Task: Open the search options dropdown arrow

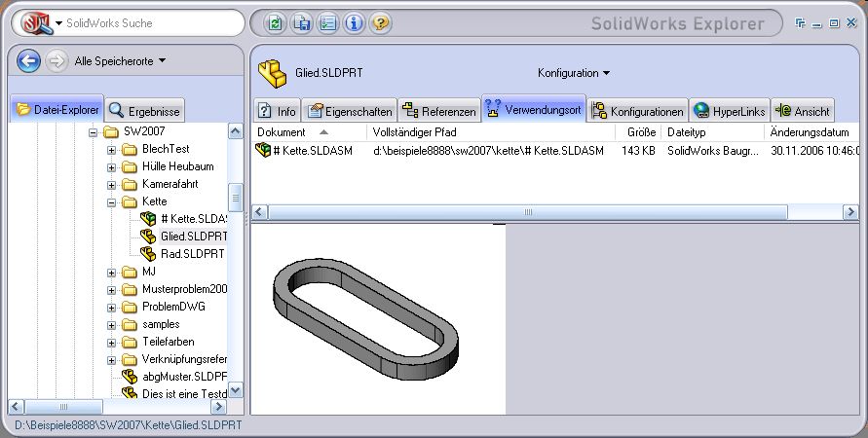Action: [58, 23]
